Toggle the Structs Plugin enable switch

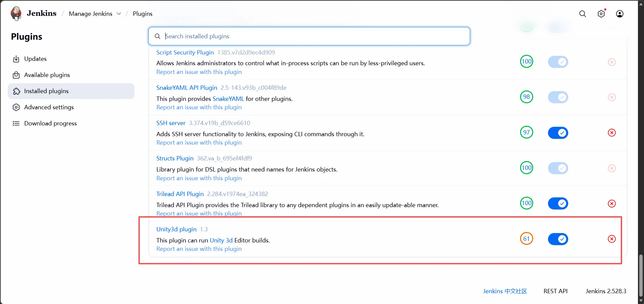point(558,168)
